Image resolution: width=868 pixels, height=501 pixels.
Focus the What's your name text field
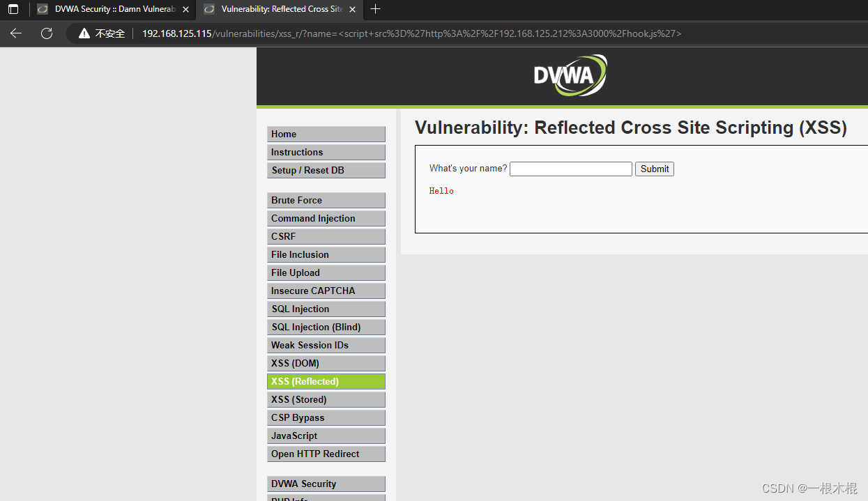click(571, 169)
